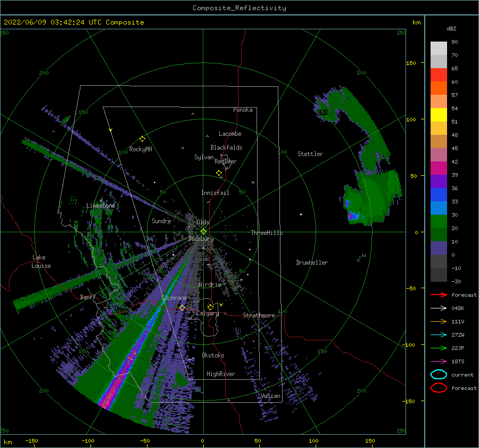Click the white 04DK arrow in legend
The width and height of the screenshot is (479, 448).
(439, 308)
